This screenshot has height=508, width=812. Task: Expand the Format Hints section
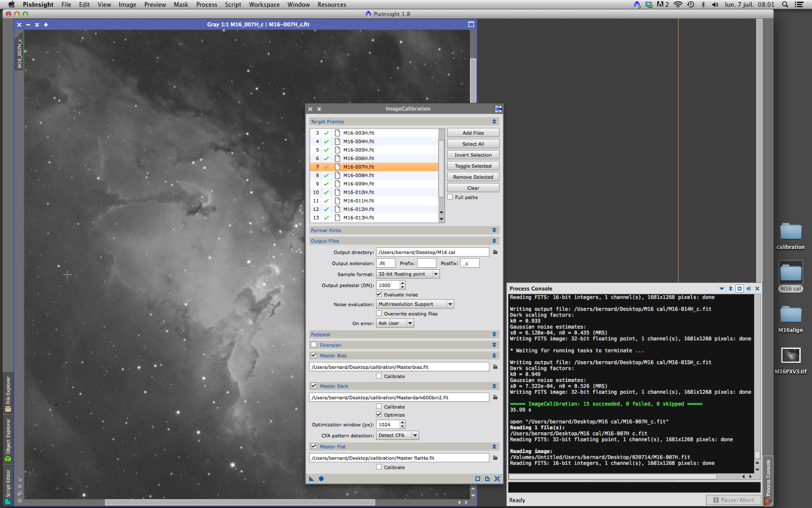tap(494, 230)
